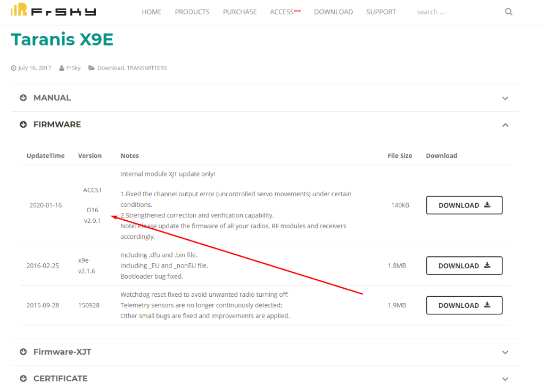Click the folder icon before Download category
Screen dimensions: 545x392
(x=92, y=68)
